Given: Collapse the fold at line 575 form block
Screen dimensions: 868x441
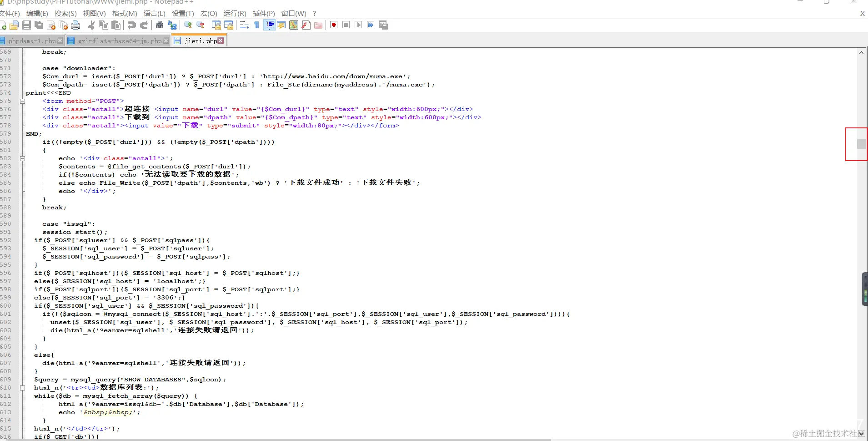Looking at the screenshot, I should tap(22, 101).
